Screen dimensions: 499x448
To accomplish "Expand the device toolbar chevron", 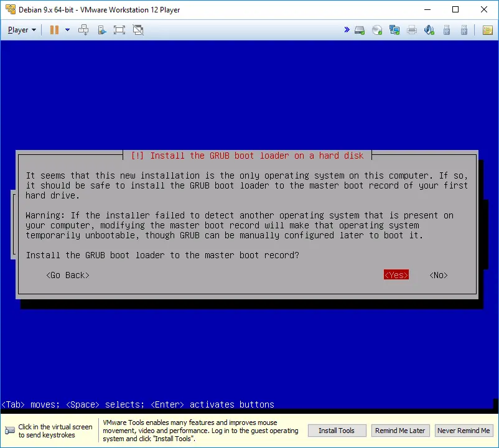I will 347,30.
